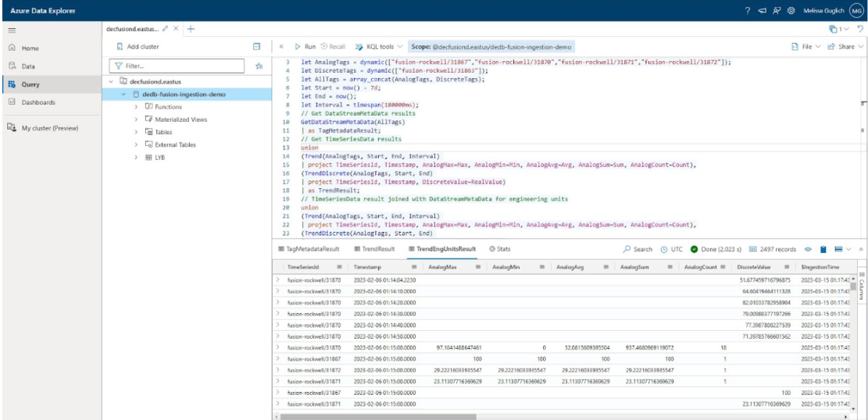Open the TimeSeriesId column menu
This screenshot has height=420, width=868.
tap(339, 267)
